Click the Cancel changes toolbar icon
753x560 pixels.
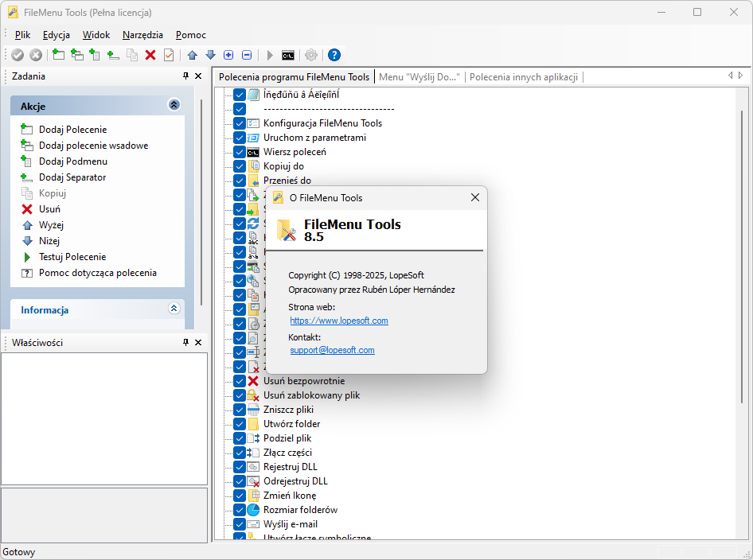pyautogui.click(x=36, y=55)
